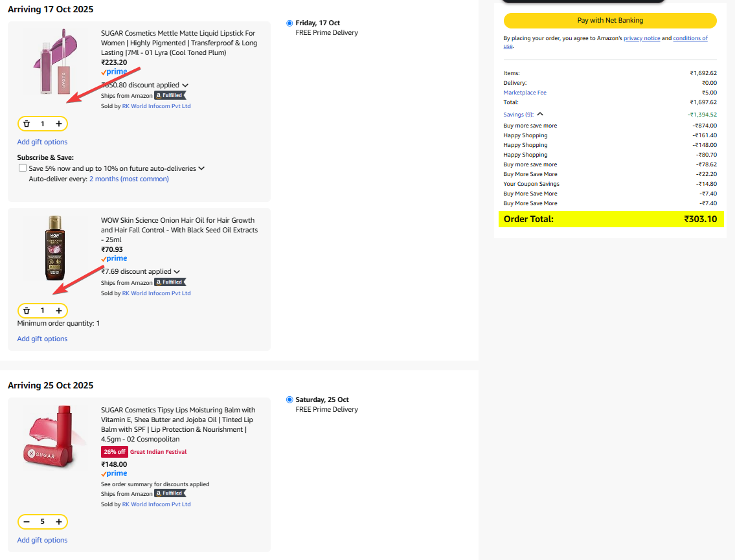Viewport: 735px width, 560px height.
Task: Select Saturday, 25 Oct delivery option
Action: pyautogui.click(x=289, y=400)
